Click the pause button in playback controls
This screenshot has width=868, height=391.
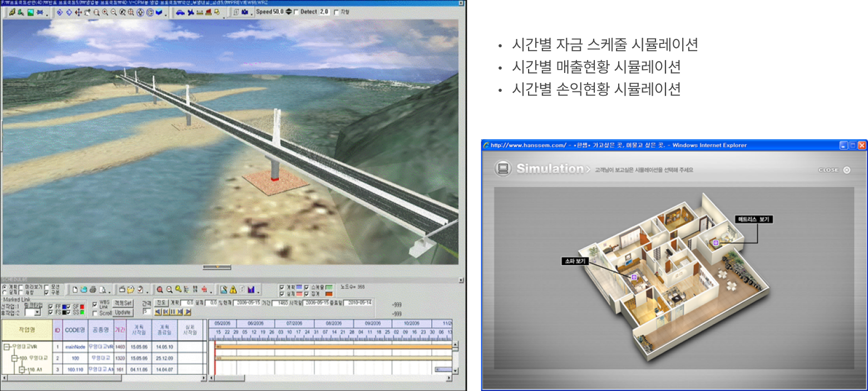click(x=173, y=312)
